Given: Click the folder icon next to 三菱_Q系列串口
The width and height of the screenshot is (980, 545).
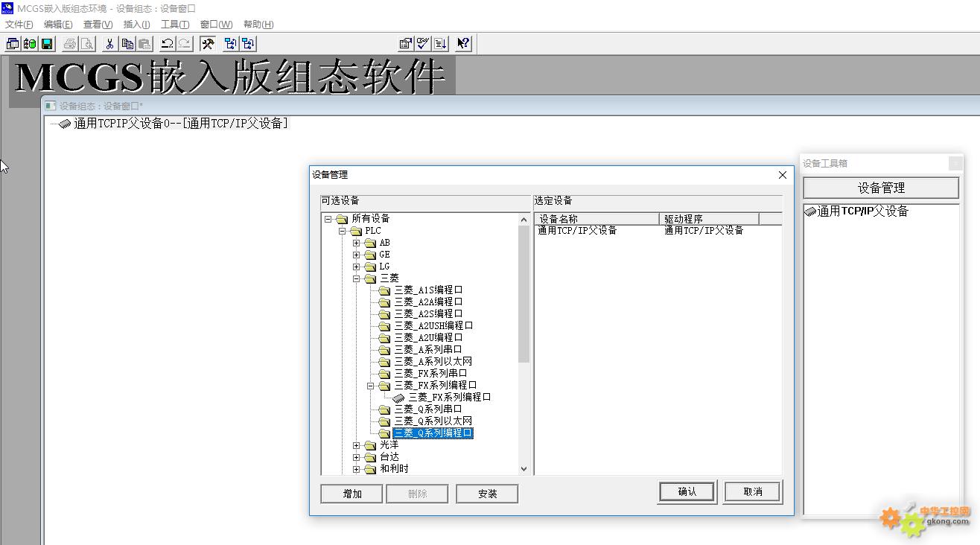Looking at the screenshot, I should [384, 409].
